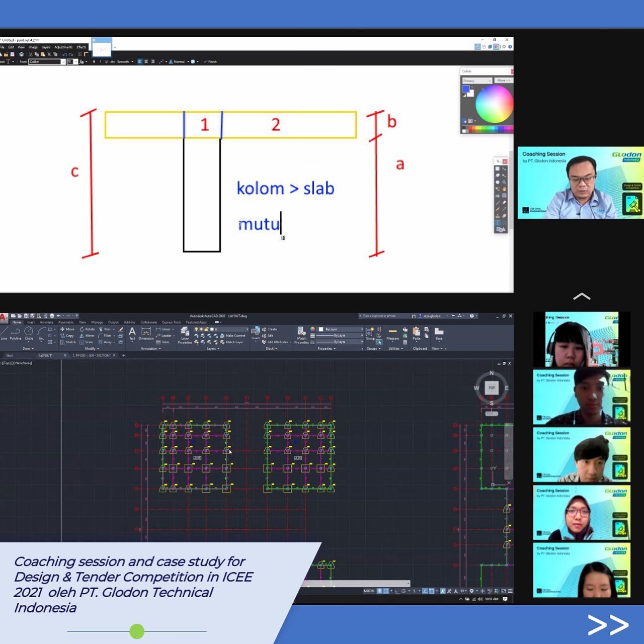
Task: Expand the Layers panel in AutoCAD
Action: click(x=213, y=348)
